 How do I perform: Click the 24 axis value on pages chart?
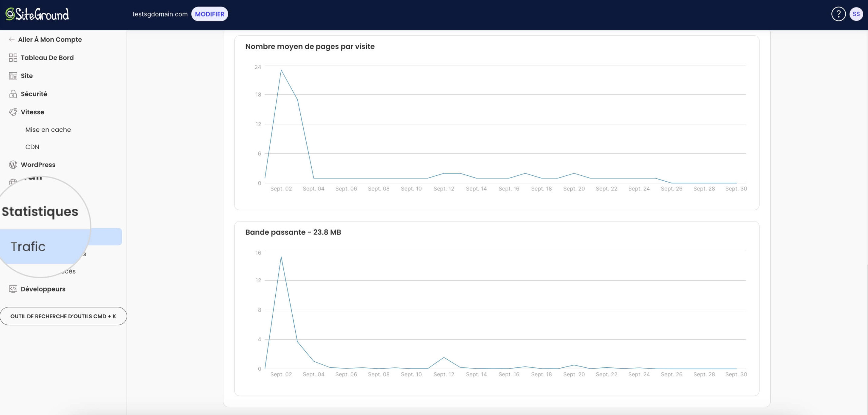click(x=258, y=67)
